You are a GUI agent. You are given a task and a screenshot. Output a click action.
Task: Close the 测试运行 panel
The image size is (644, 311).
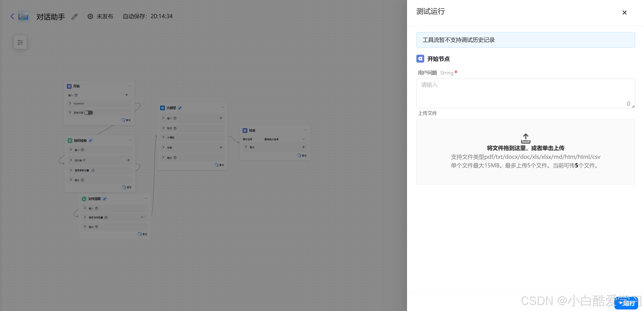click(x=624, y=13)
